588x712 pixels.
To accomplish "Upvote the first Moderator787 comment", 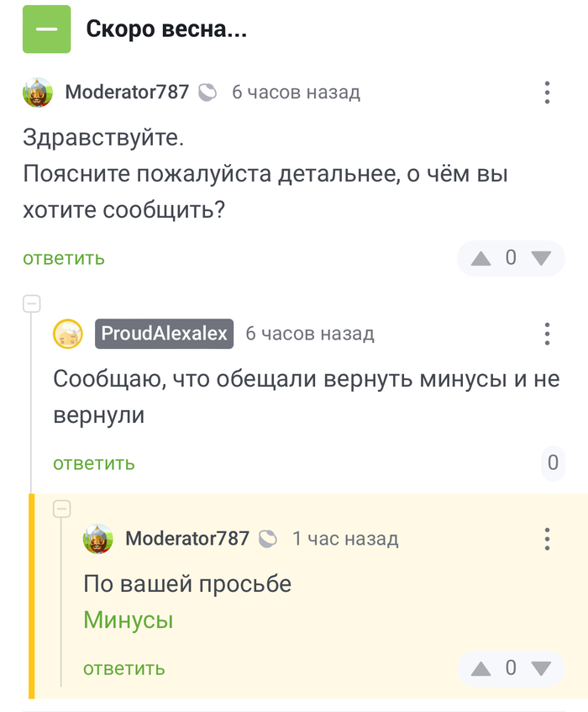I will 481,258.
